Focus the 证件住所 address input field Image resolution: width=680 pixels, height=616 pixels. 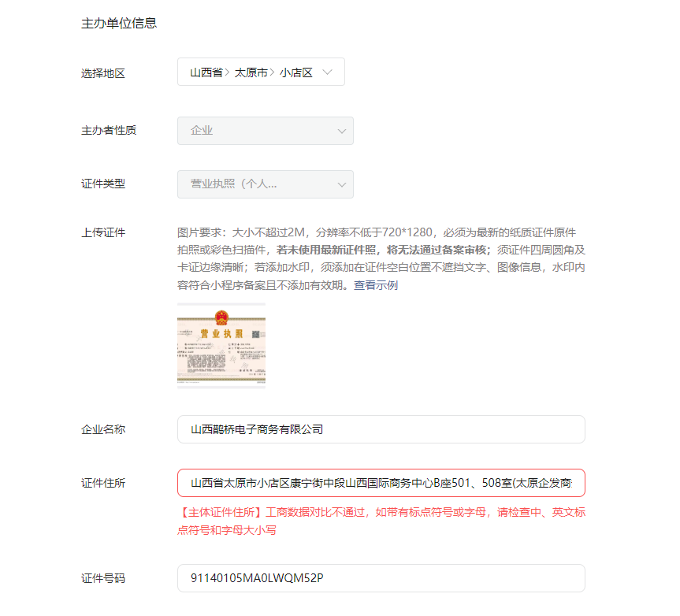tap(381, 483)
